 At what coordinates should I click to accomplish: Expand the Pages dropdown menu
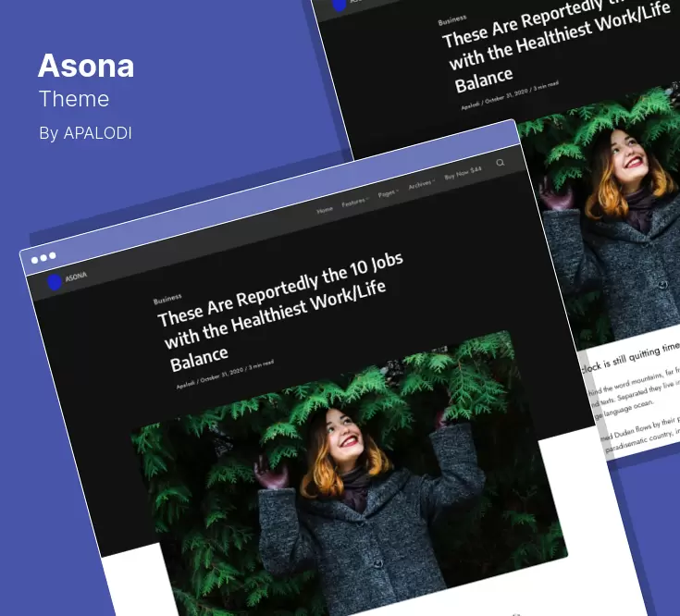[388, 193]
